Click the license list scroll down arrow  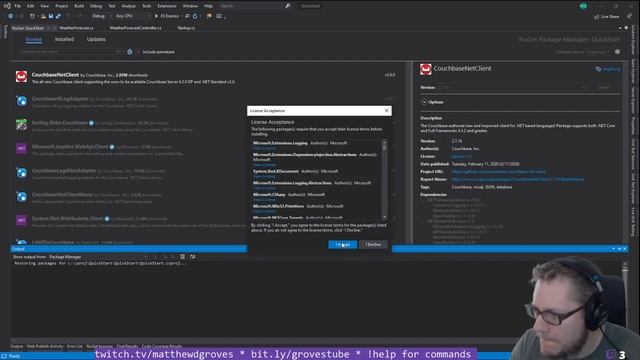tap(384, 217)
